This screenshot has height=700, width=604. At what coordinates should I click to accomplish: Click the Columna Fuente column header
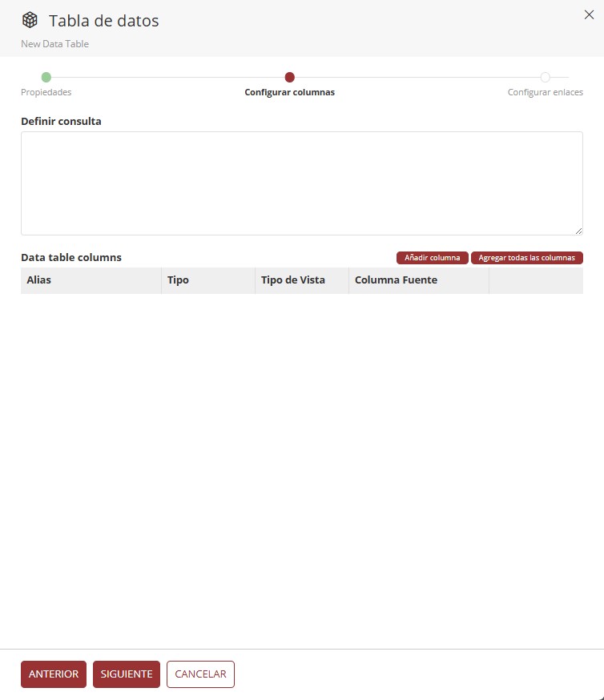(396, 281)
